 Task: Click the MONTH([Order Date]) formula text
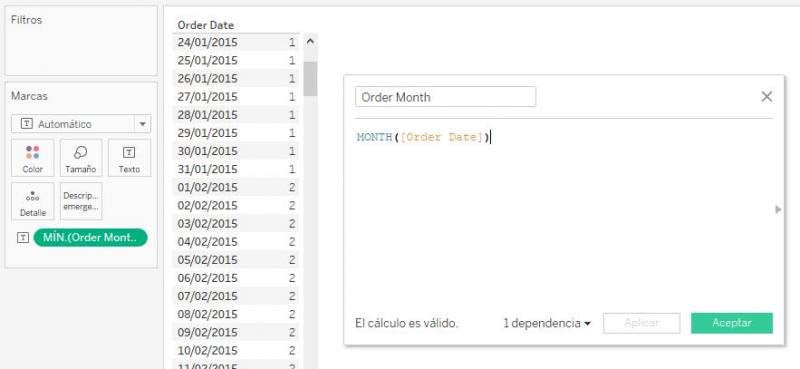(x=423, y=137)
